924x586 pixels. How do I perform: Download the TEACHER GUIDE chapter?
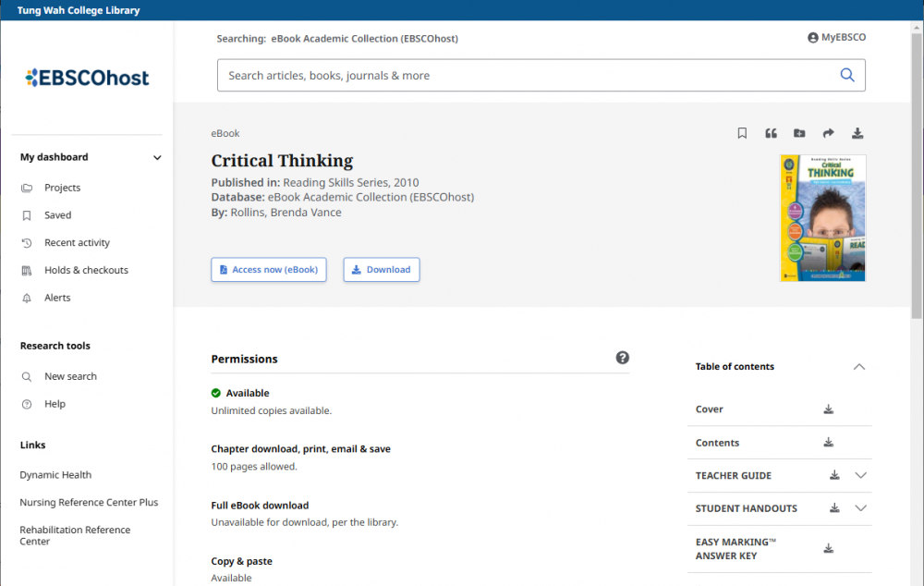click(x=834, y=475)
